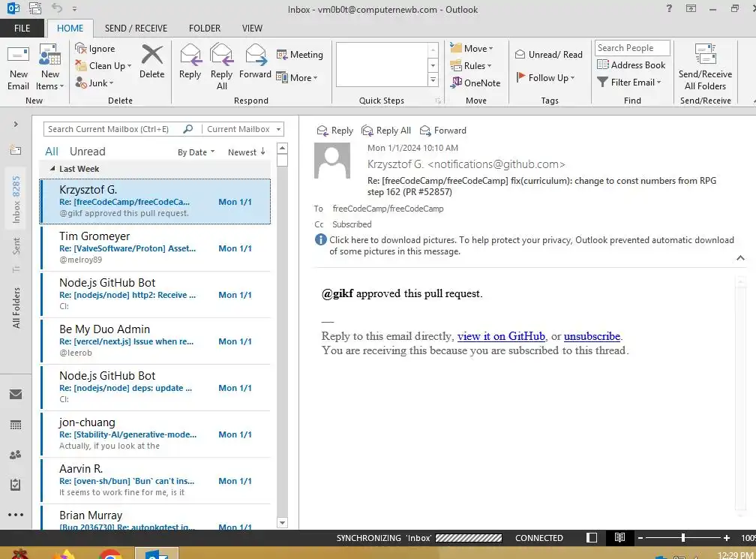The height and width of the screenshot is (559, 756).
Task: Click ribbon Reply All button
Action: click(x=222, y=67)
